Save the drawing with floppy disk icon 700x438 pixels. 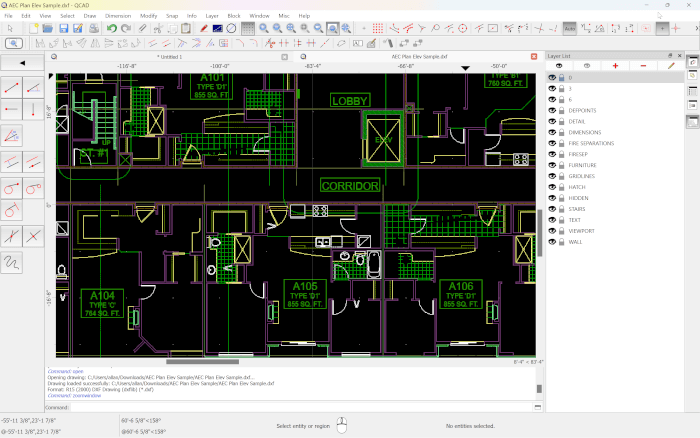coord(63,29)
